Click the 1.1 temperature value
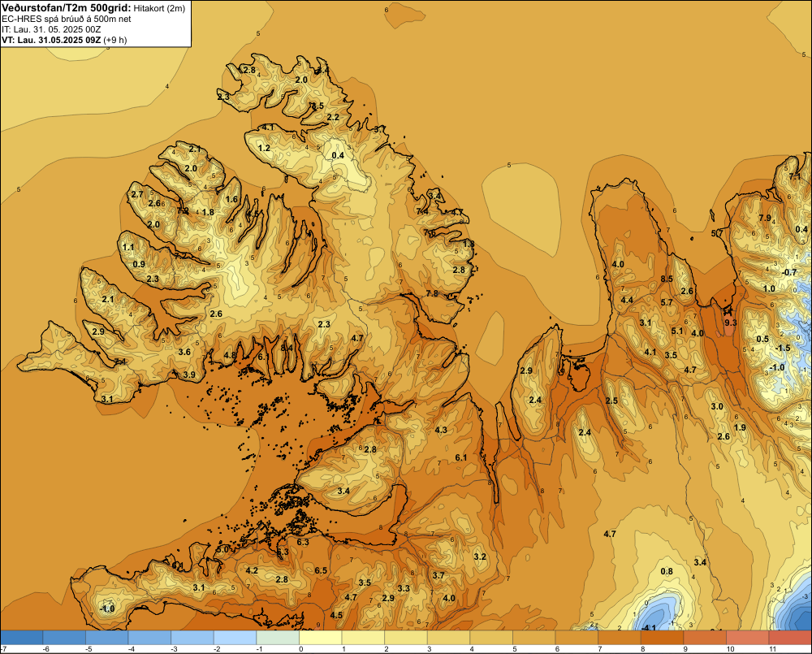The width and height of the screenshot is (812, 654). pos(128,247)
